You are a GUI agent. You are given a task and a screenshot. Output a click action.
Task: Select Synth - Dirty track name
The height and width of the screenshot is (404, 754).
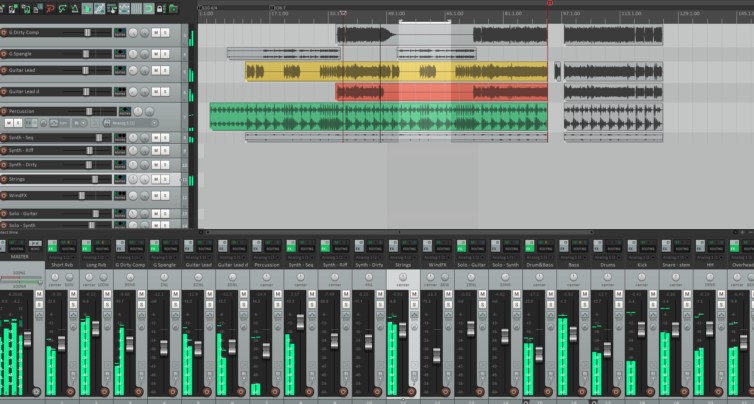(23, 165)
